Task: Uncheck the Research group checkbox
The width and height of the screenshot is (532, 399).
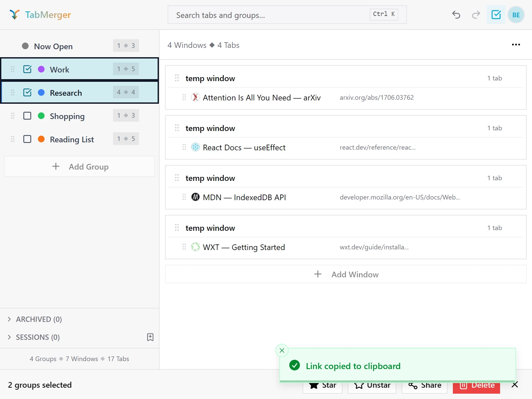Action: [27, 92]
